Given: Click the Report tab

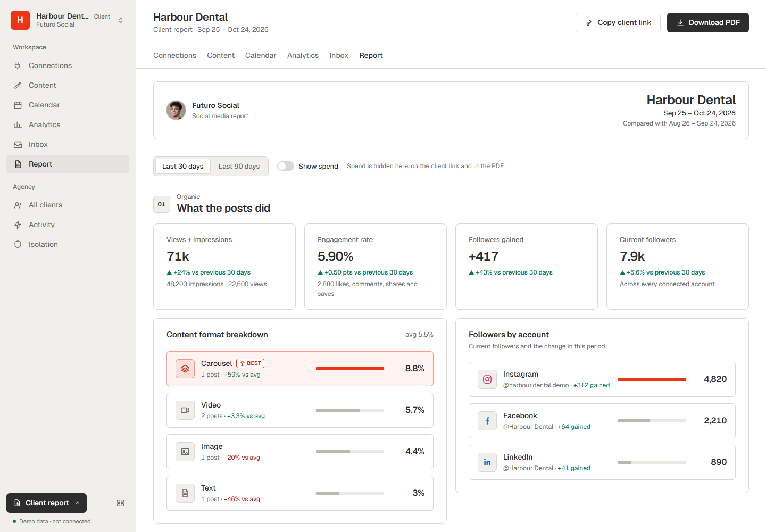Looking at the screenshot, I should [371, 55].
